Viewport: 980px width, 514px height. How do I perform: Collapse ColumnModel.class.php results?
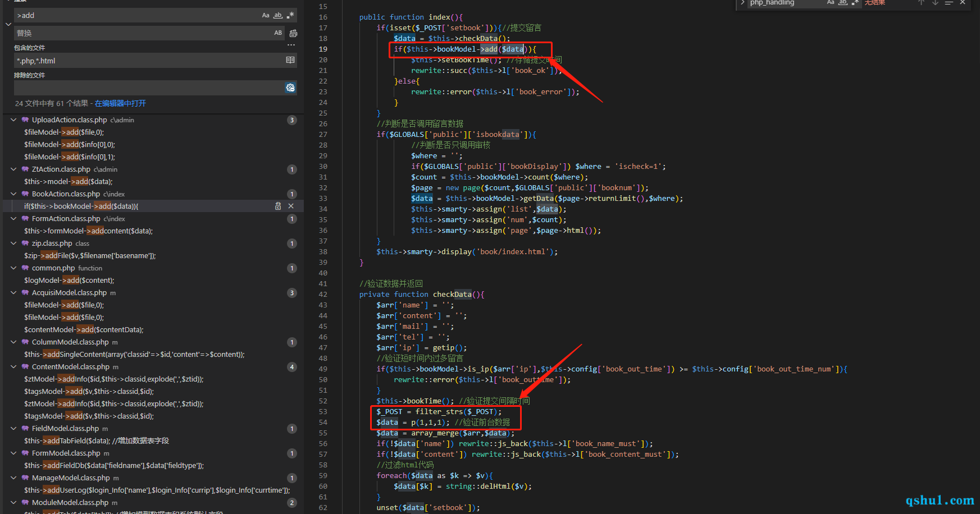13,342
